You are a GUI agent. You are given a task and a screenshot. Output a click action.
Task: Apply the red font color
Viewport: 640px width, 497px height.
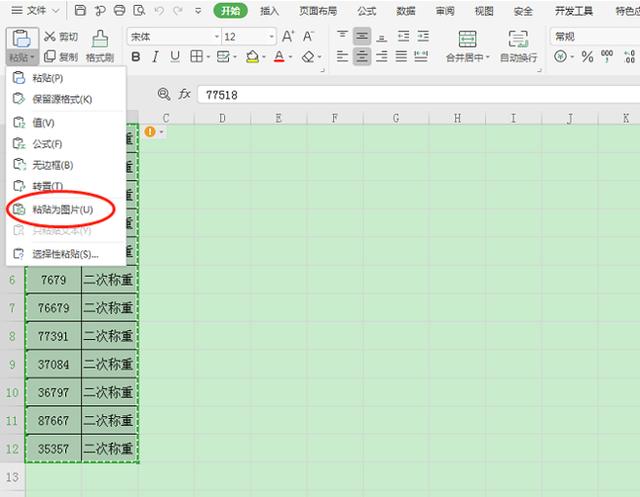point(279,57)
